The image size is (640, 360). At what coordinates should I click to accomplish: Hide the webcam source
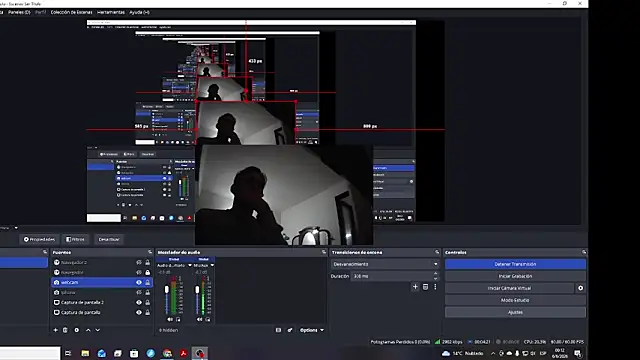(139, 282)
